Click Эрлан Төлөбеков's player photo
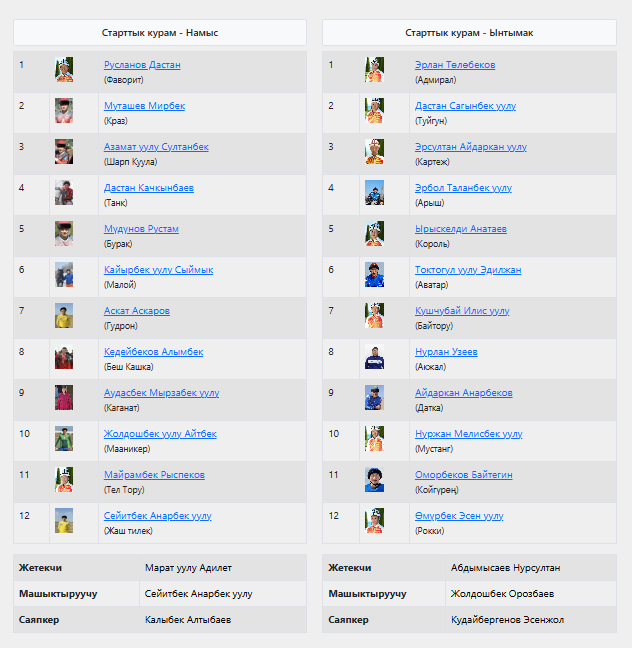The height and width of the screenshot is (648, 632). [374, 70]
